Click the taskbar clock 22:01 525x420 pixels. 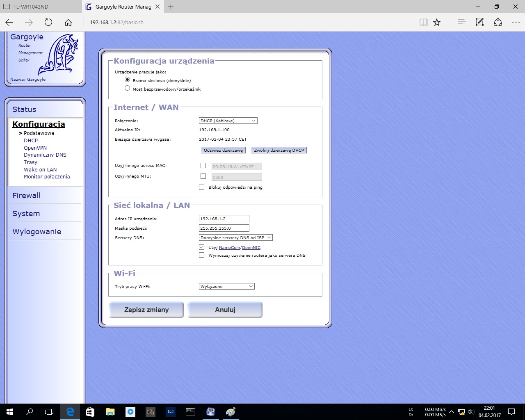tap(489, 408)
